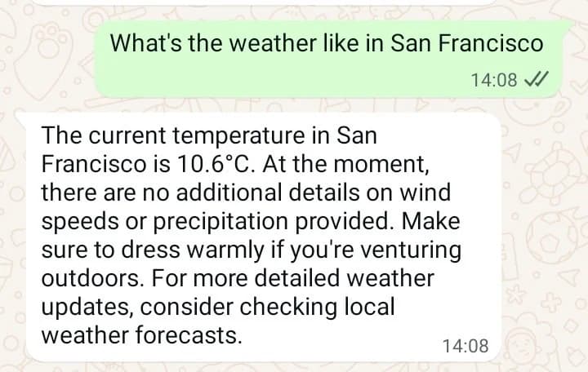Click the paw print doodle on the wallpaper
Screen dimensions: 588x372
point(53,40)
